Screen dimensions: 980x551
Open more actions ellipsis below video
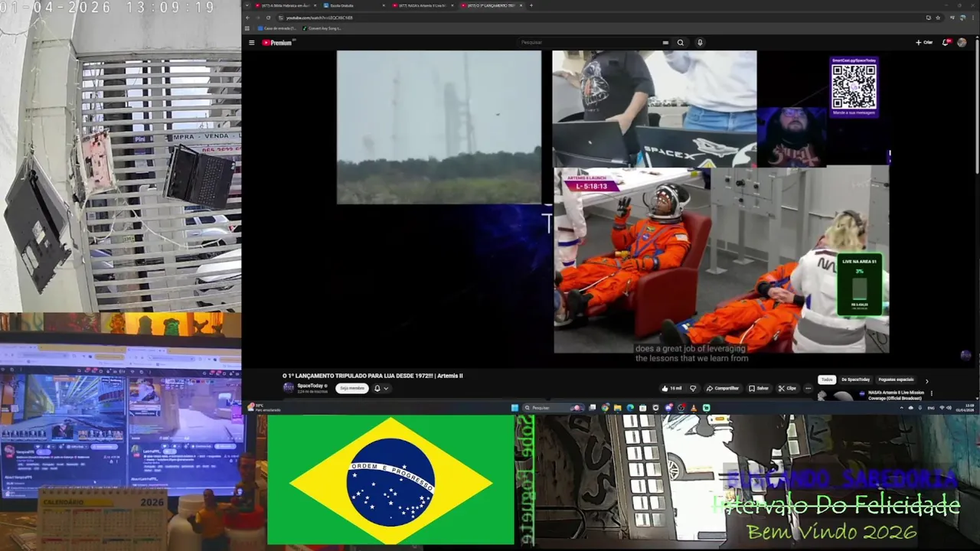coord(808,388)
